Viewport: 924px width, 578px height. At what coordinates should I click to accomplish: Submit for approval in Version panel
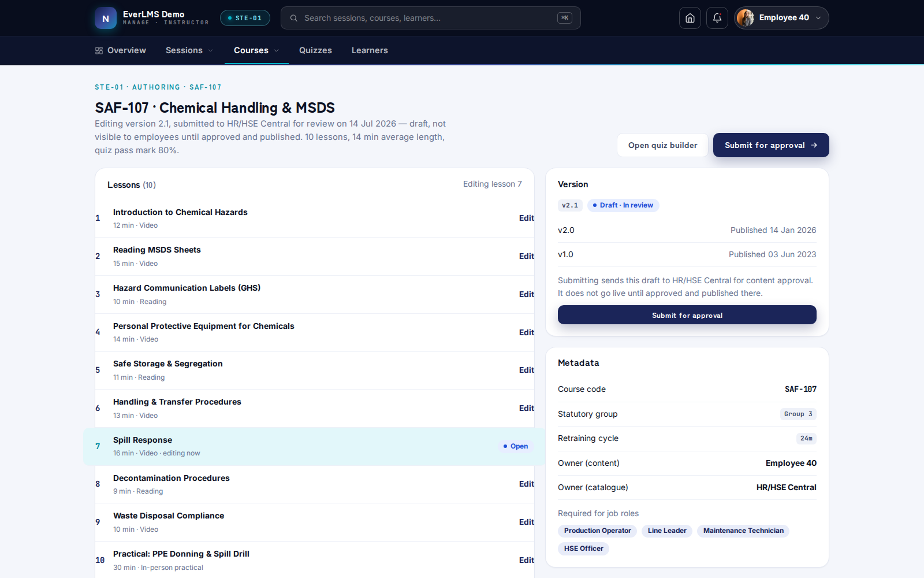[x=687, y=315]
